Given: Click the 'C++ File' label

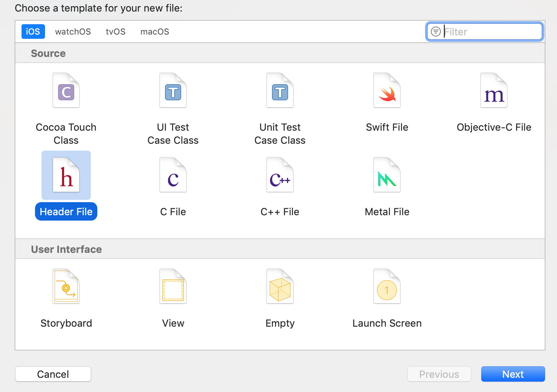Looking at the screenshot, I should 280,212.
